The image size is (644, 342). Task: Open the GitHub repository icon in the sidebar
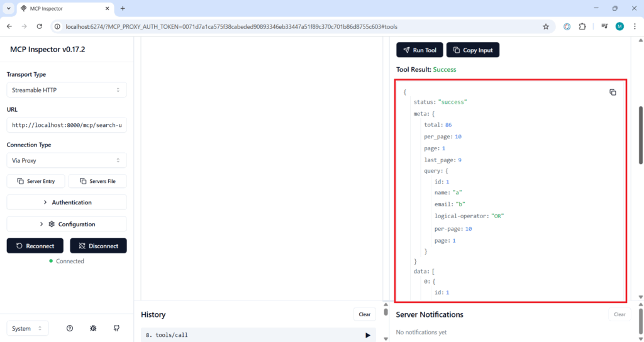[116, 328]
